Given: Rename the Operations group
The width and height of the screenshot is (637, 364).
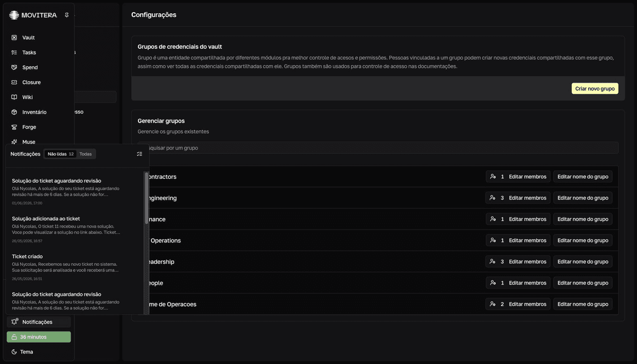Looking at the screenshot, I should 583,240.
